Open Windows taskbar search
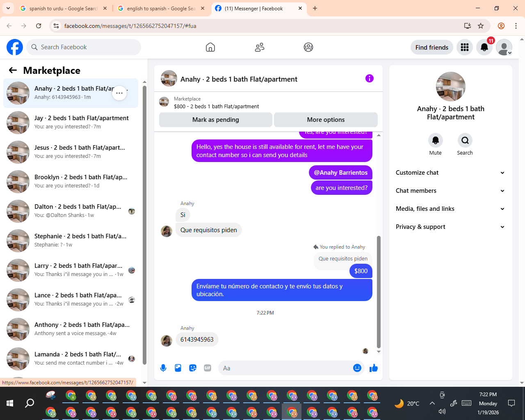The width and height of the screenshot is (525, 420). [30, 403]
